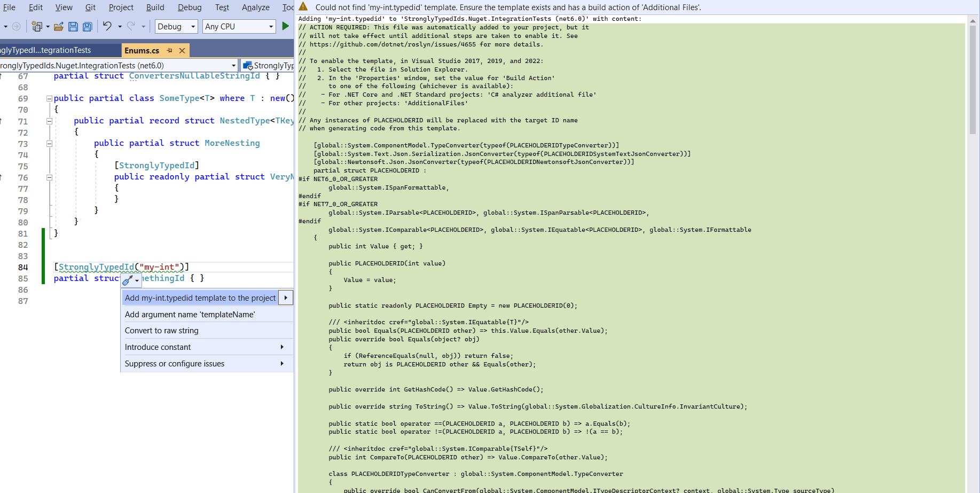The width and height of the screenshot is (980, 493).
Task: Start debugging with the green play icon
Action: (285, 26)
